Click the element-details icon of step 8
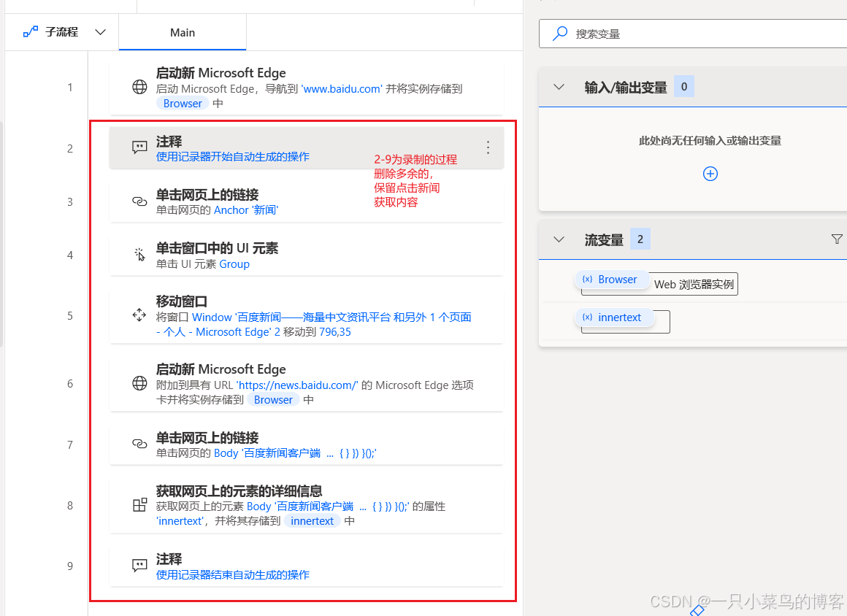This screenshot has width=847, height=616. point(139,505)
